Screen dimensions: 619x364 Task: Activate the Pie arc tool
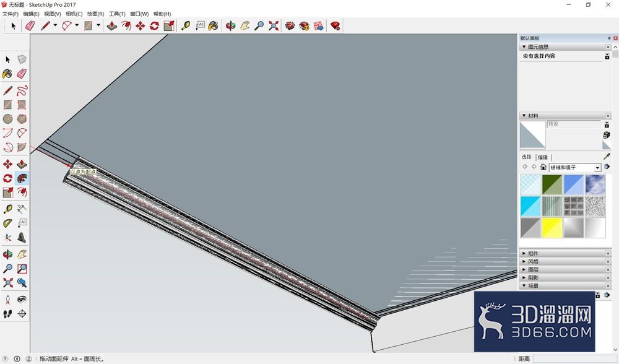pyautogui.click(x=22, y=147)
